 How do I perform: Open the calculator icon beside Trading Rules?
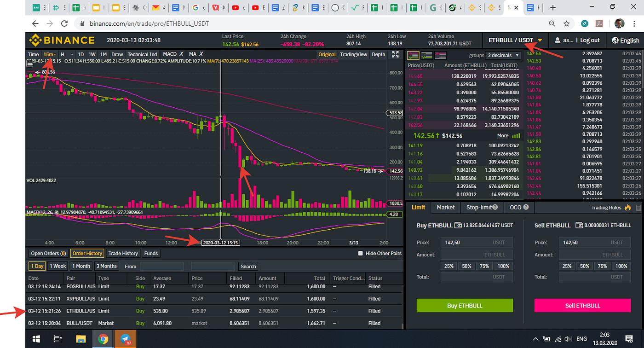638,208
